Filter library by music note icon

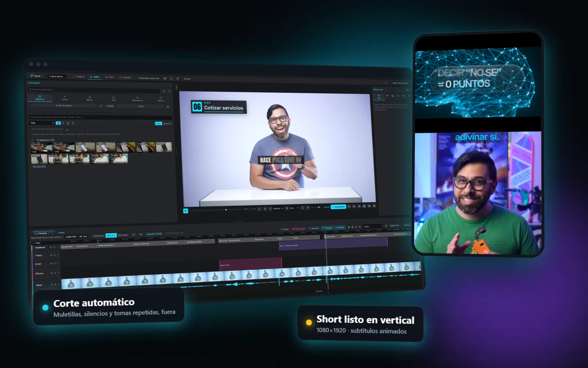pyautogui.click(x=73, y=123)
